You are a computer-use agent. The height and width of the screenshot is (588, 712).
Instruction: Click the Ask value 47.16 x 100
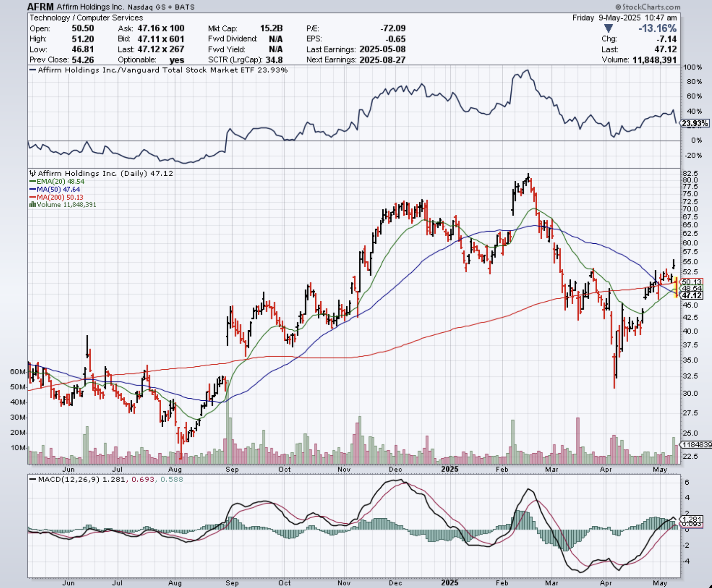point(161,29)
